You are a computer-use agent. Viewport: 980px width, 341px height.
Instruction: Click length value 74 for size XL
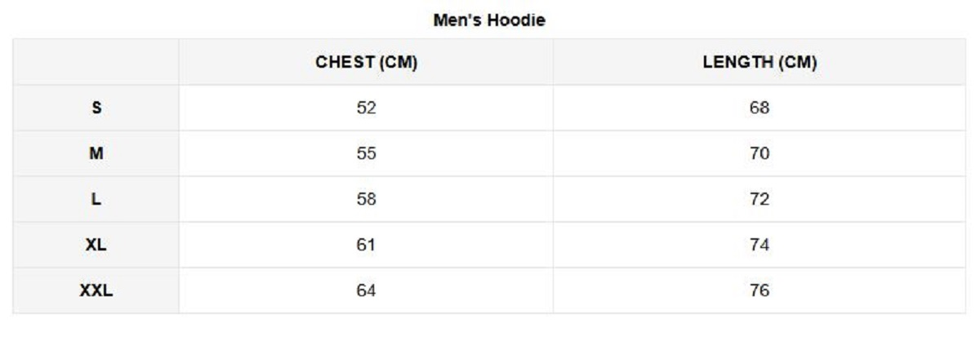pos(759,245)
